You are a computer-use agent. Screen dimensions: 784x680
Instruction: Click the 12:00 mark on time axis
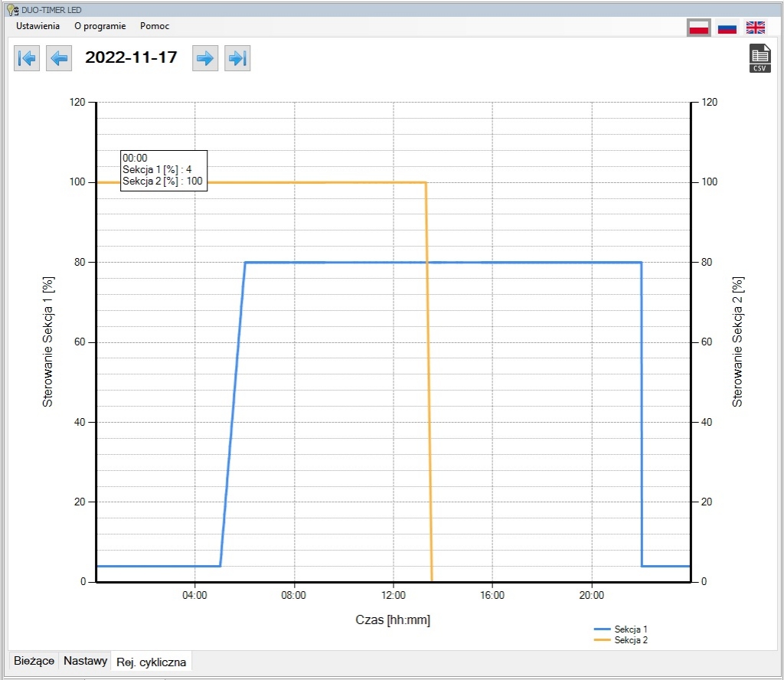tap(393, 595)
